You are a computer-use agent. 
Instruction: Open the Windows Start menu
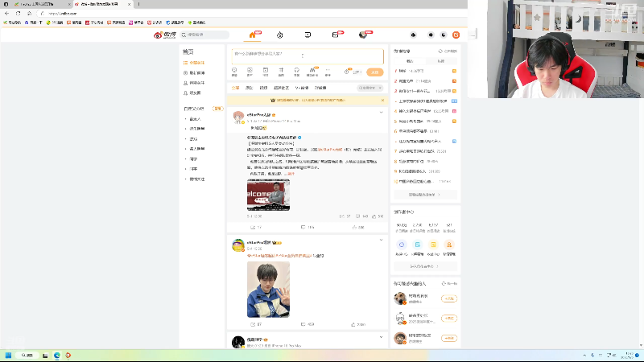pyautogui.click(x=8, y=356)
